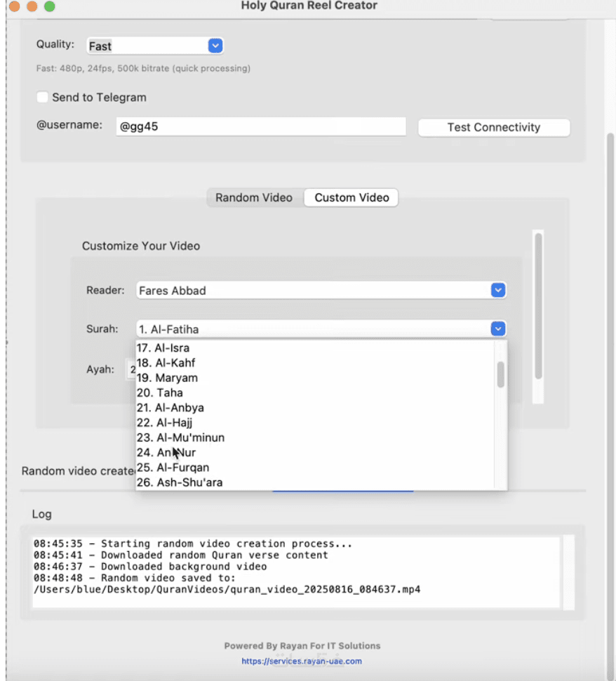Screen dimensions: 616x681
Task: Click log line 'Downloaded random Quran verse content'
Action: (x=180, y=555)
